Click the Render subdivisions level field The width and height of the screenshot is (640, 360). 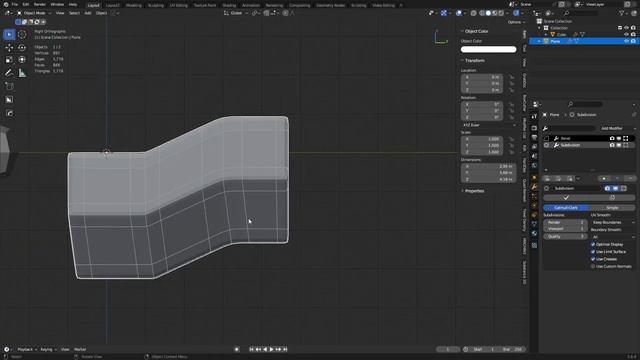pos(565,222)
